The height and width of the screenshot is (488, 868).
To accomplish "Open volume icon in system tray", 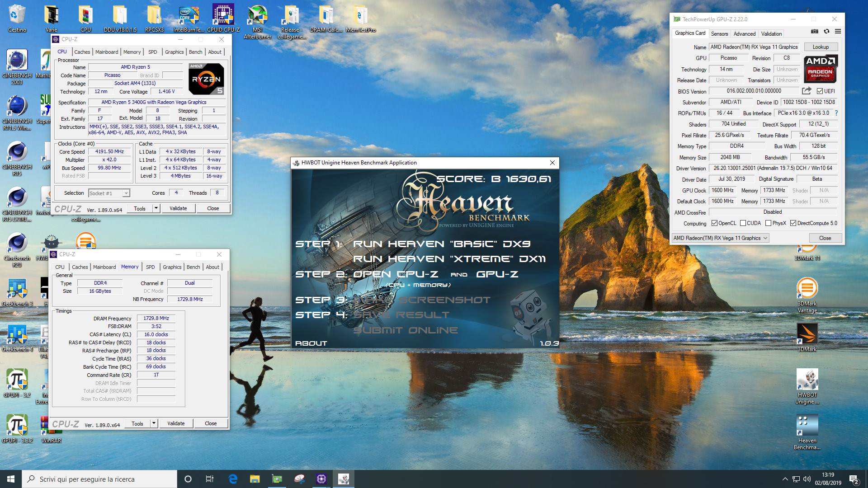I will [807, 479].
